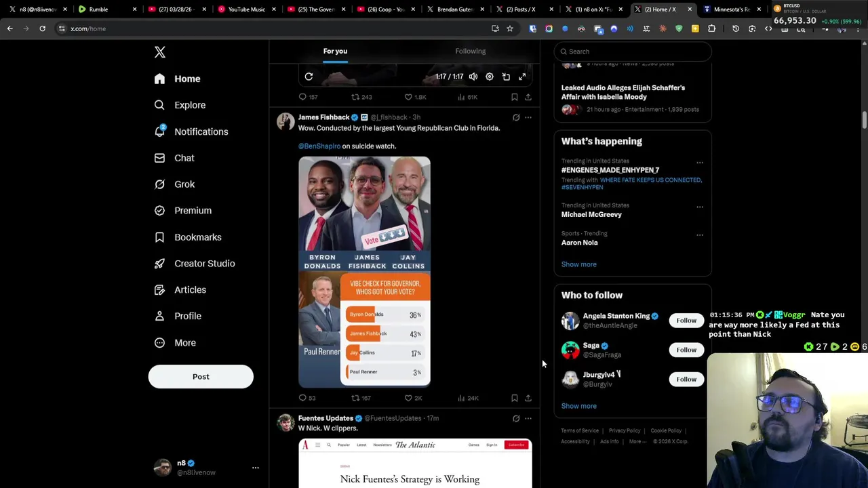Show more under Who to follow

click(578, 406)
